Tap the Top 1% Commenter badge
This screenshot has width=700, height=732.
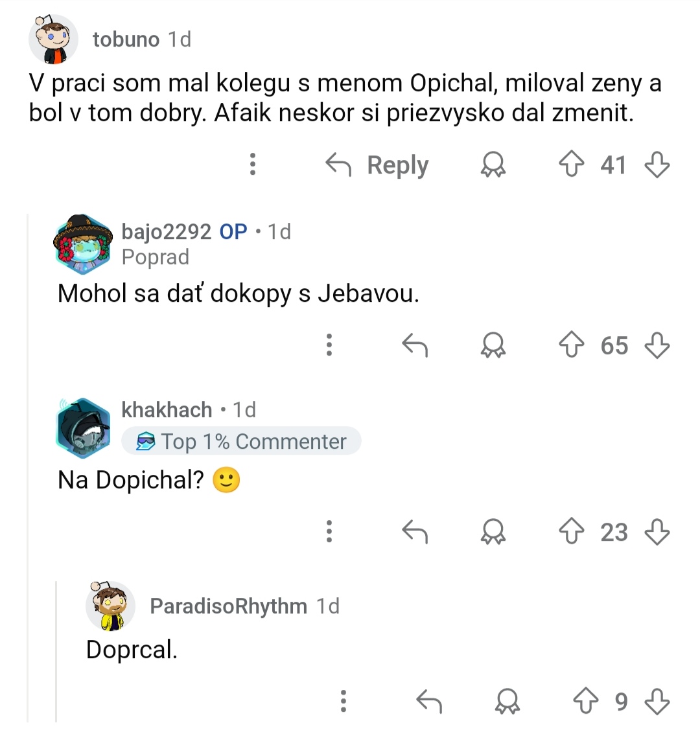click(241, 442)
